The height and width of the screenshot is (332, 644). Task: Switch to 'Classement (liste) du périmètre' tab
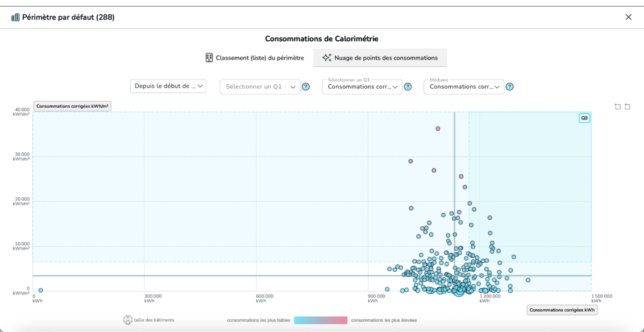[x=255, y=58]
